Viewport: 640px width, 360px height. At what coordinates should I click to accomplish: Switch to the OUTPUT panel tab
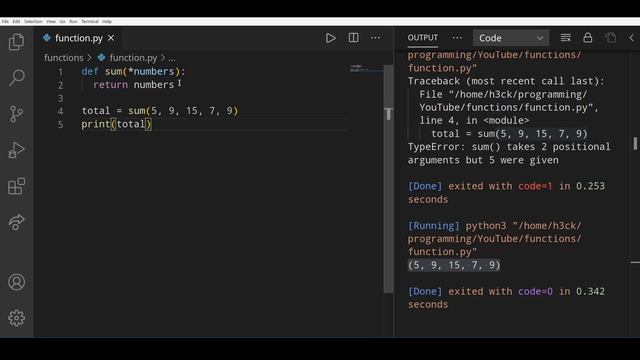coord(422,38)
